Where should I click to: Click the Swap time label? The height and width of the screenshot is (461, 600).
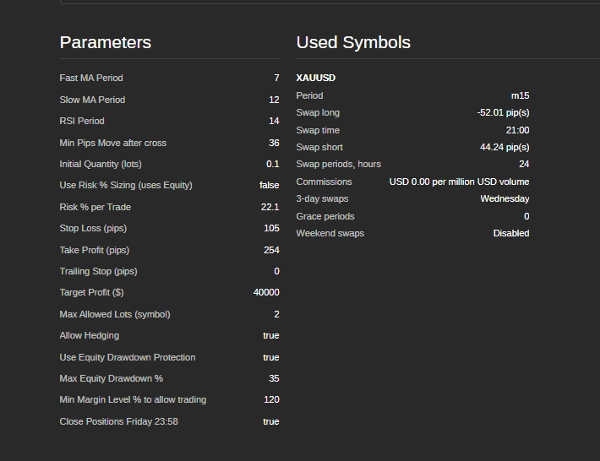point(318,130)
